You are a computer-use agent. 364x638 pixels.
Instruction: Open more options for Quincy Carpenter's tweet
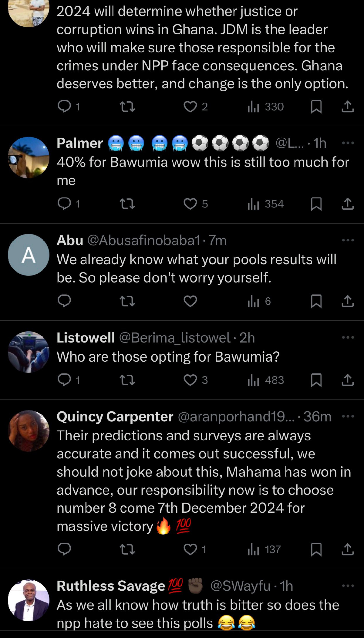[x=348, y=417]
